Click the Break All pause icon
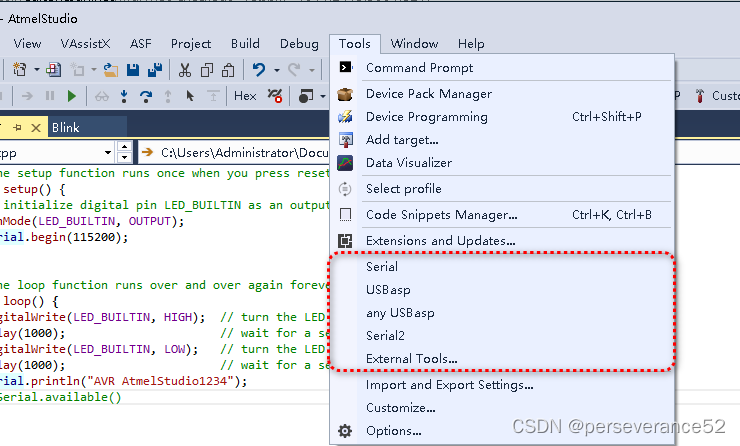This screenshot has width=740, height=446. [x=50, y=96]
